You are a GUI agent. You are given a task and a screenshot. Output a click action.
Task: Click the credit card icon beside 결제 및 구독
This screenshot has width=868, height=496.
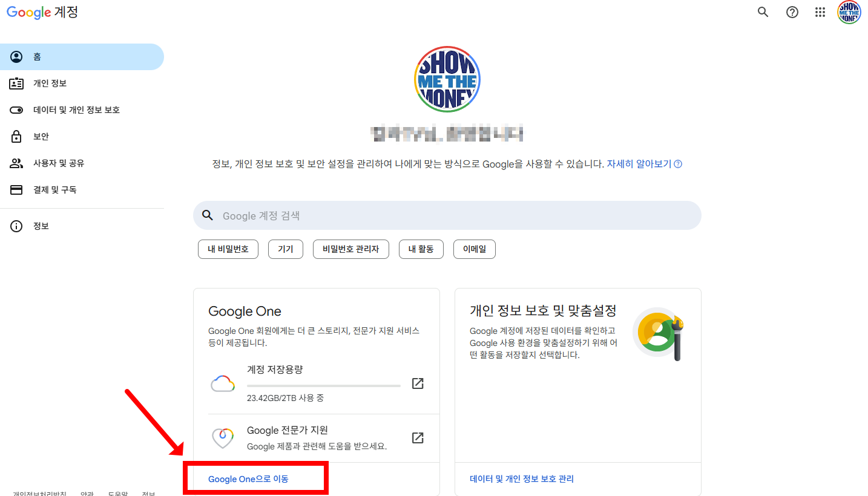pos(16,190)
